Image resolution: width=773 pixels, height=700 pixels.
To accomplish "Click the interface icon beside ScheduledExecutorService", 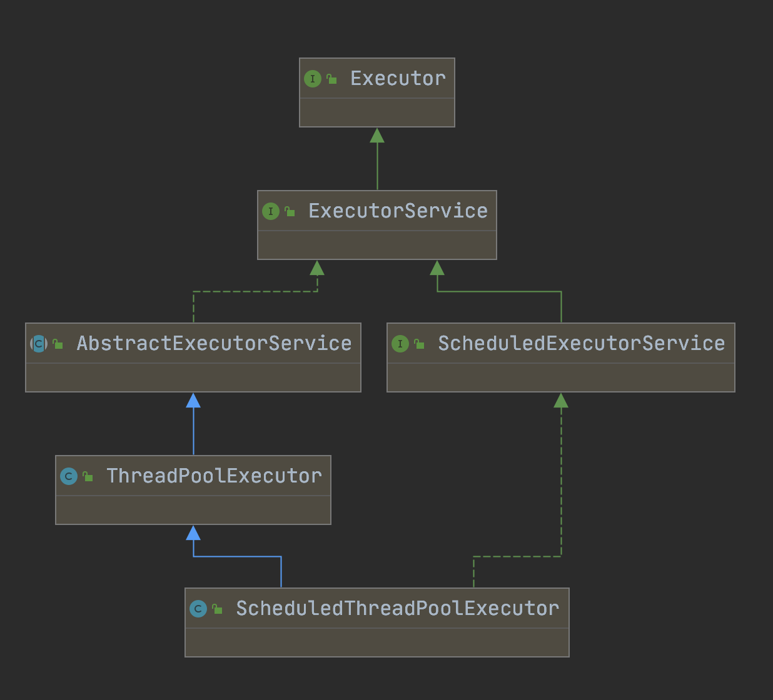I will [x=400, y=344].
